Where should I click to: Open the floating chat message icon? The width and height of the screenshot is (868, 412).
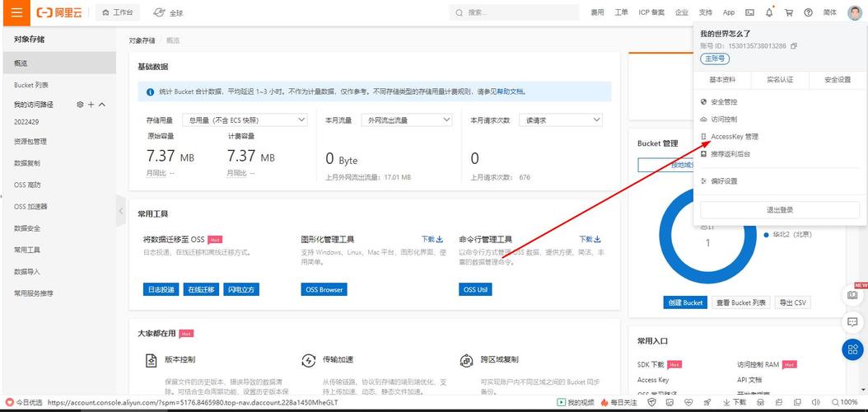click(x=852, y=321)
